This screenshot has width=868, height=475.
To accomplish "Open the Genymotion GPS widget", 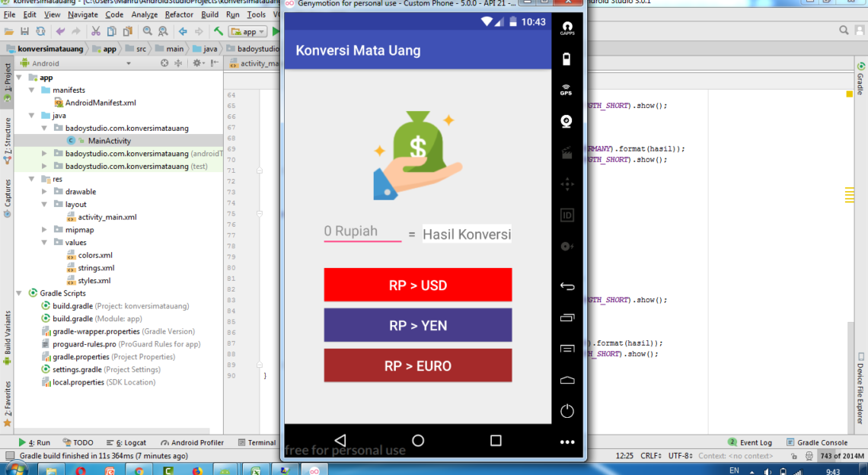I will (x=566, y=89).
